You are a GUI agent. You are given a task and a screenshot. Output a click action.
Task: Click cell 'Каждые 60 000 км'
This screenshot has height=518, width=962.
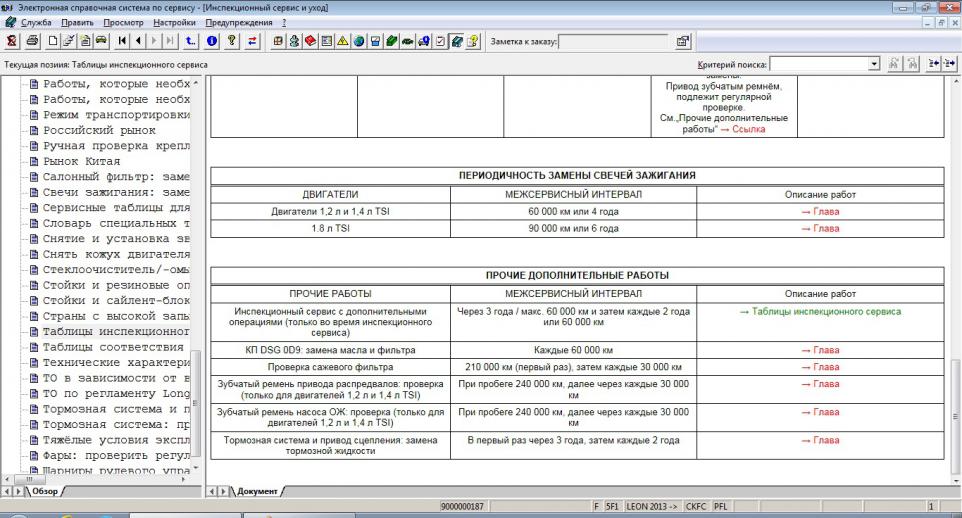click(x=573, y=350)
